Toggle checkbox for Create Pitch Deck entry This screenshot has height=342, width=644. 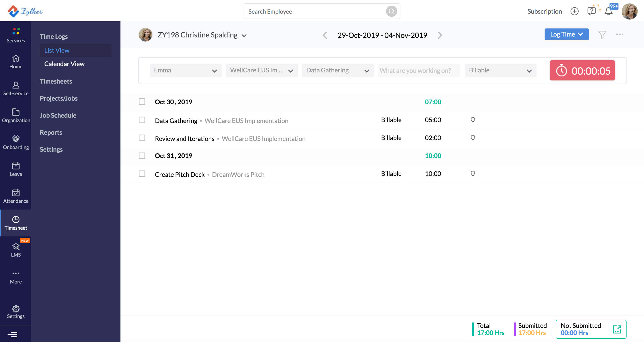142,173
